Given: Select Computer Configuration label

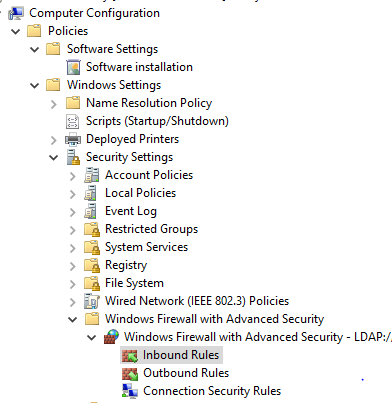Looking at the screenshot, I should (94, 13).
